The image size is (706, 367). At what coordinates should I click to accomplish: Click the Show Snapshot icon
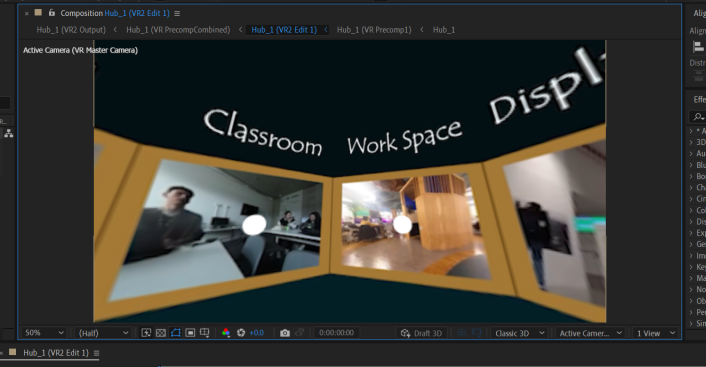(299, 333)
